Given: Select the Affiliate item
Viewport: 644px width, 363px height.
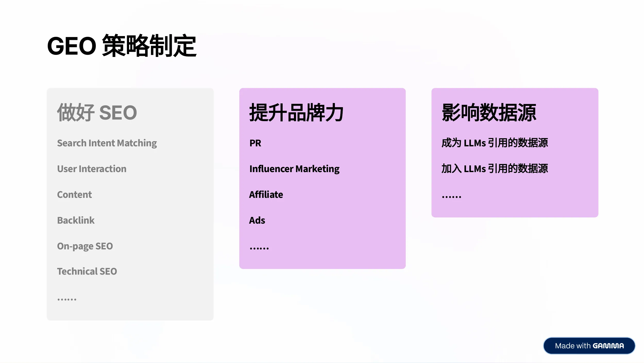Looking at the screenshot, I should (266, 195).
